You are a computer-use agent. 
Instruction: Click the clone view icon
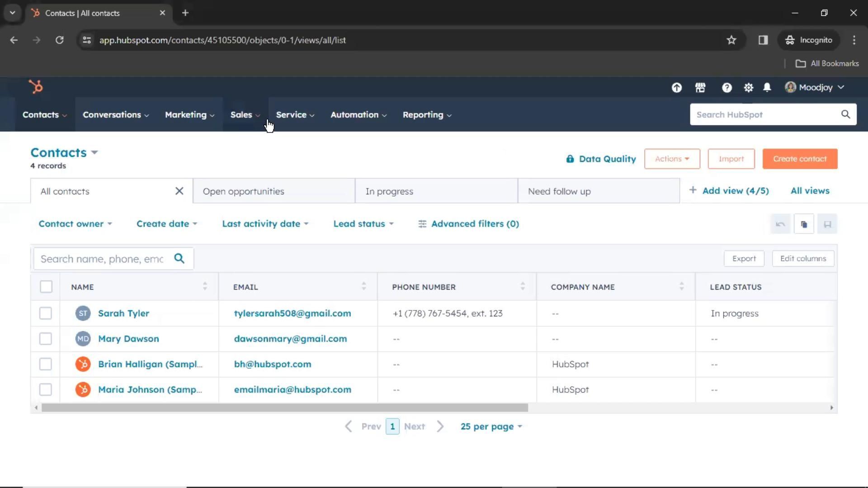click(804, 224)
